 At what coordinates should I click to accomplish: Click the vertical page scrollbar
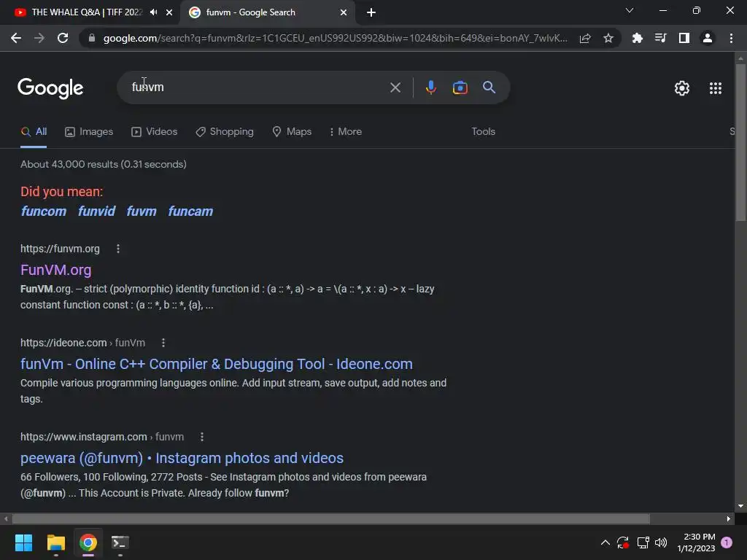740,143
